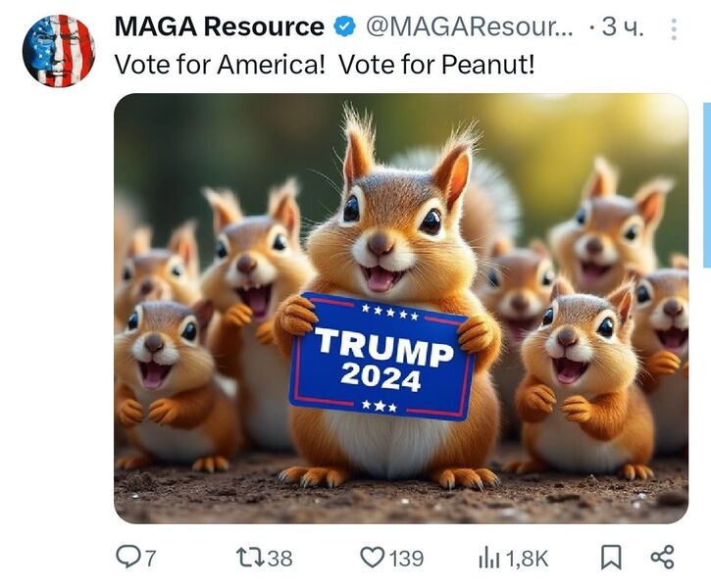Click the post text Vote for Peanut
Screen dimensions: 711x588
tap(436, 65)
